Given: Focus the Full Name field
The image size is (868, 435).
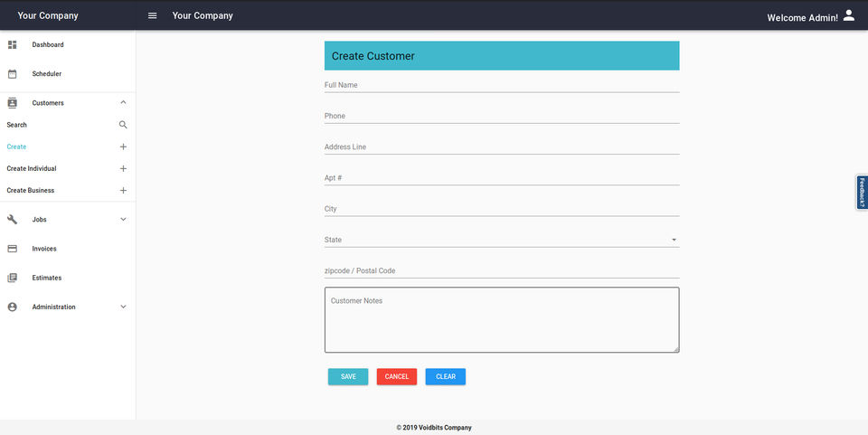Looking at the screenshot, I should [x=502, y=85].
